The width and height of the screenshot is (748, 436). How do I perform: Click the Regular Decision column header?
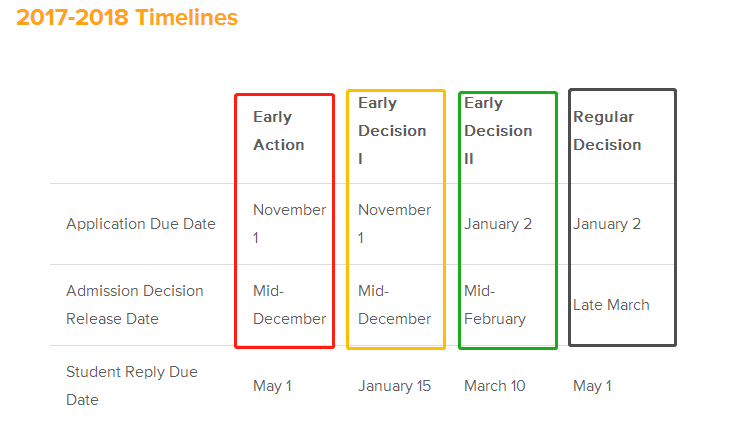(x=607, y=131)
